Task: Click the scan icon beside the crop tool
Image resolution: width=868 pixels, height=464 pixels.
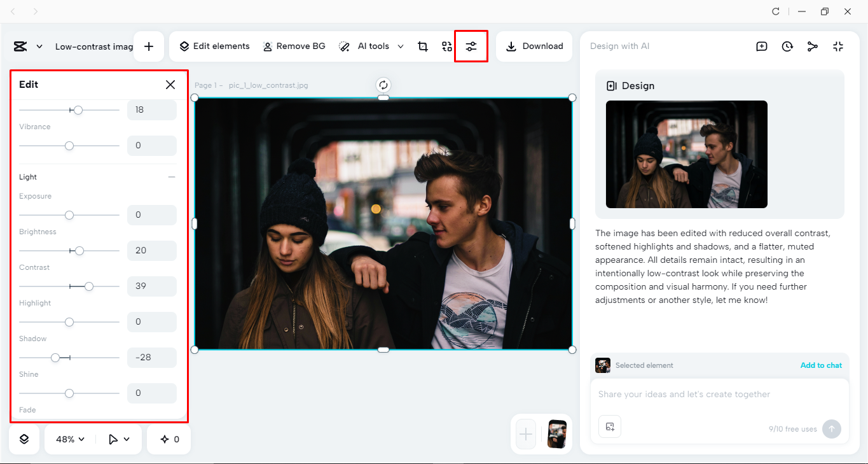Action: tap(447, 46)
